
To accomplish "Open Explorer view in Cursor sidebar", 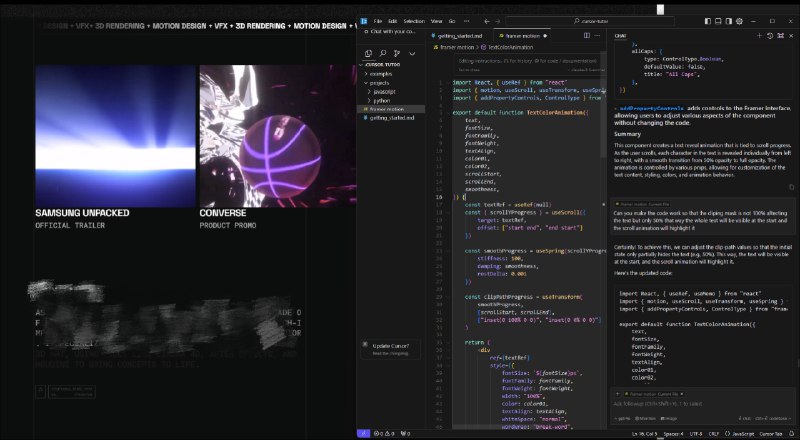I will (x=368, y=53).
